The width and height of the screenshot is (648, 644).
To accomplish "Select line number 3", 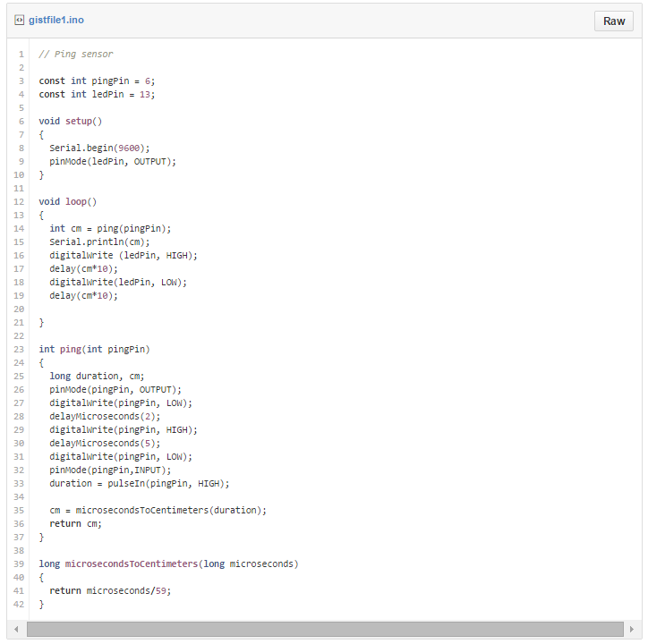I will 21,81.
